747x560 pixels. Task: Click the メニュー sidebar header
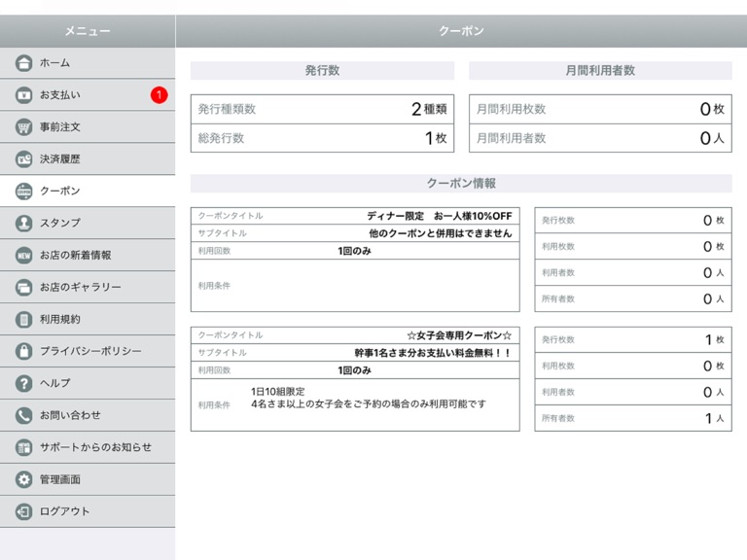88,31
